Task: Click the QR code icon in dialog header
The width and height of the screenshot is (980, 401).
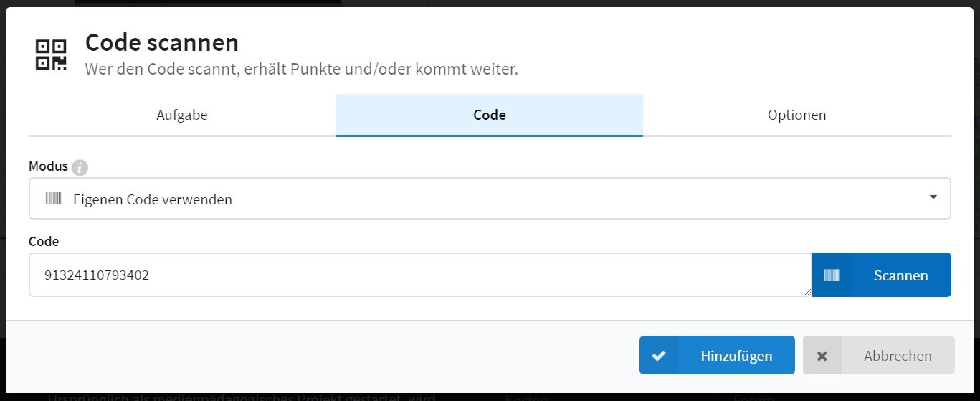Action: tap(51, 55)
